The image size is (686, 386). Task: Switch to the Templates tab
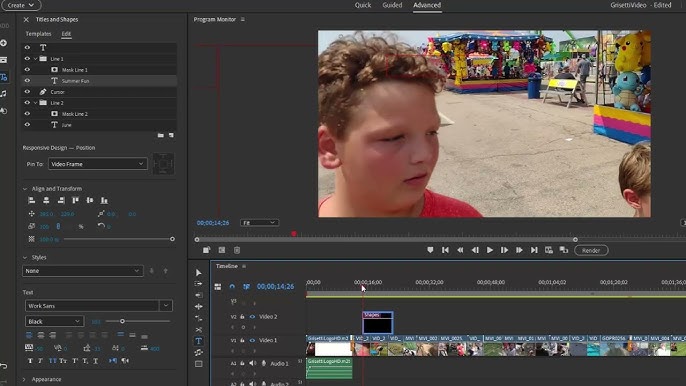click(x=38, y=34)
